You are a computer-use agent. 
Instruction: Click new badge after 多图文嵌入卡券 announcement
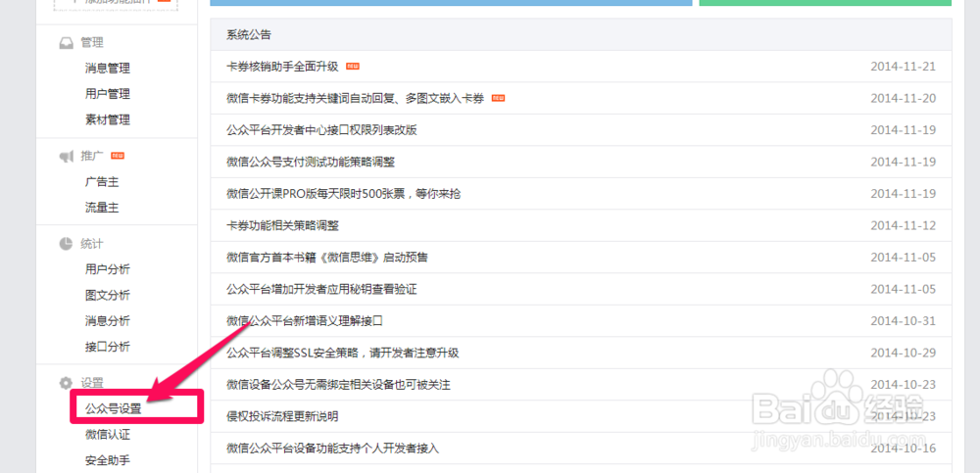(x=498, y=98)
